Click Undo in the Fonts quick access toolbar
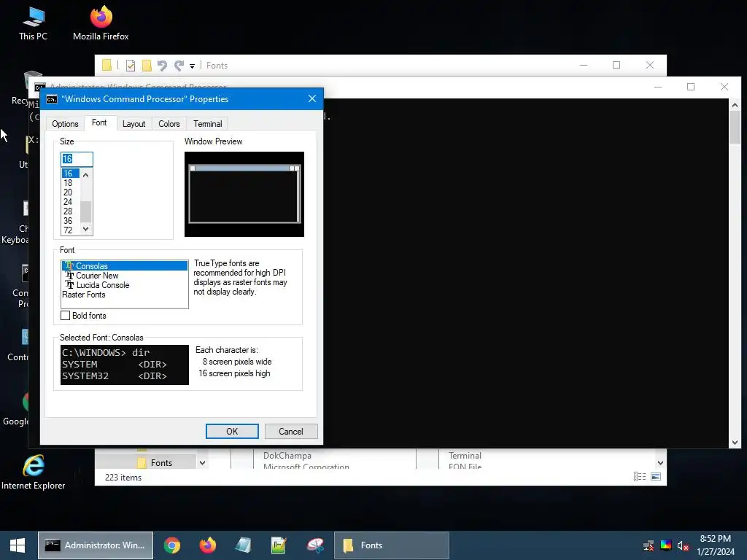The image size is (747, 560). (x=162, y=65)
